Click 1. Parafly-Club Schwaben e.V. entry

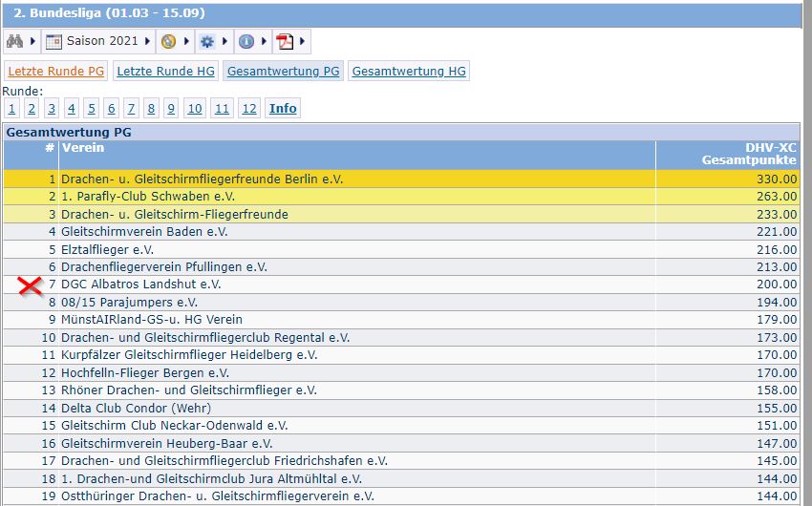point(148,197)
